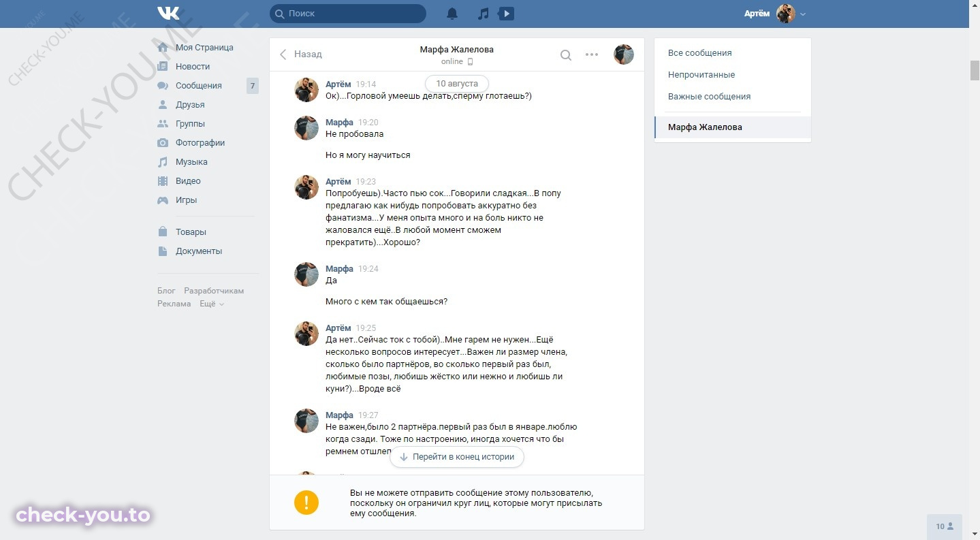Open Документы in sidebar
The image size is (980, 540).
click(199, 251)
